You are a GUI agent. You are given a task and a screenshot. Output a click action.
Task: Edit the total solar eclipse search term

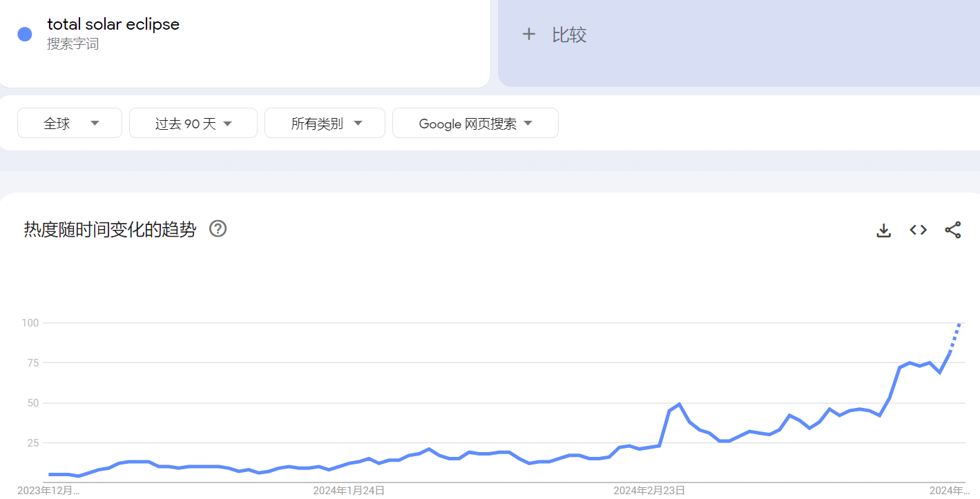click(113, 24)
